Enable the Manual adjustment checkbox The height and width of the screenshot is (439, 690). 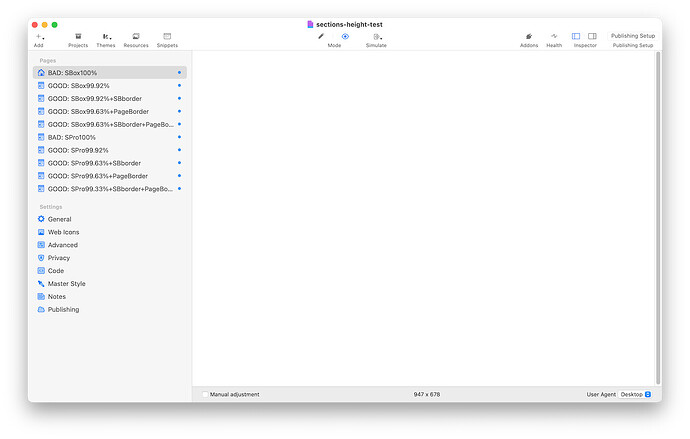[x=205, y=395]
